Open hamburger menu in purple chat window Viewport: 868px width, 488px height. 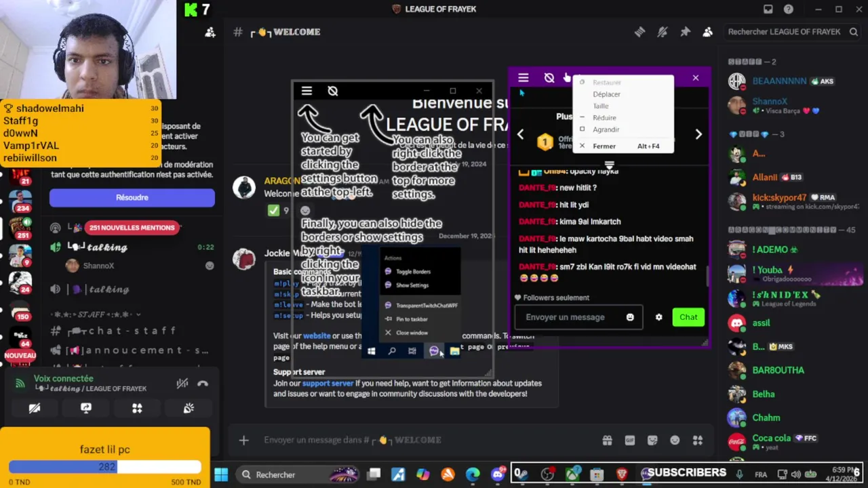[x=523, y=78]
